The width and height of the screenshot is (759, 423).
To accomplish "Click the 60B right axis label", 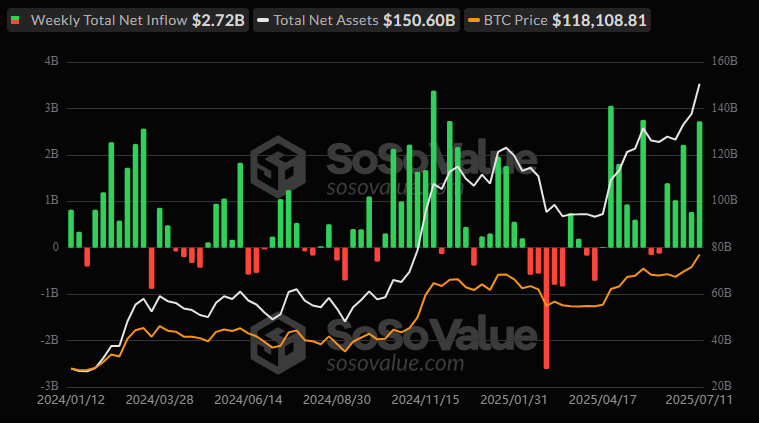I will [721, 293].
